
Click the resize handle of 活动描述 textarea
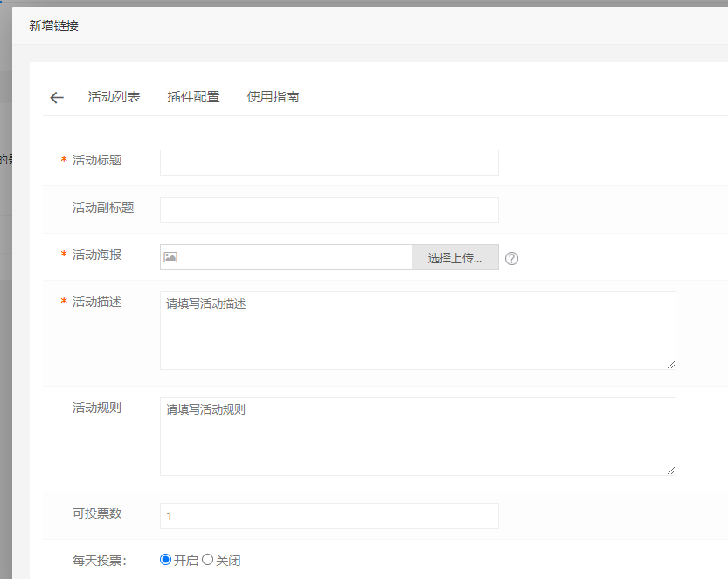pyautogui.click(x=670, y=364)
